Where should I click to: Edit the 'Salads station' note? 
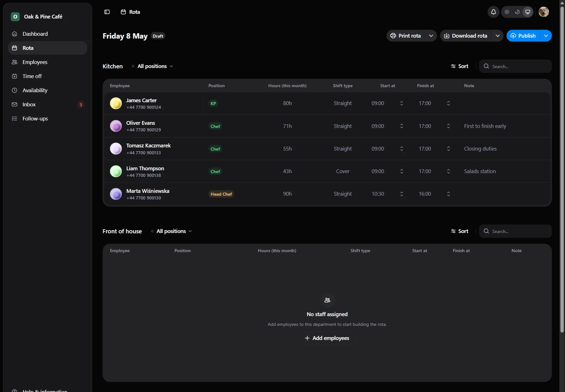point(480,171)
